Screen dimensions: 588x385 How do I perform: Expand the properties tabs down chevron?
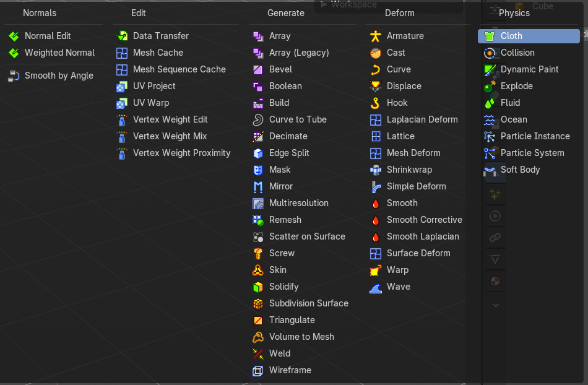(495, 305)
